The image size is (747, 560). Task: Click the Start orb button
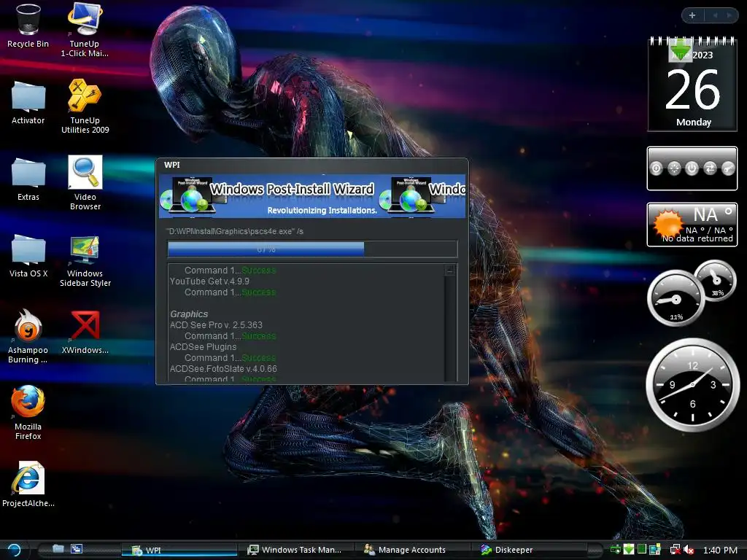coord(14,550)
